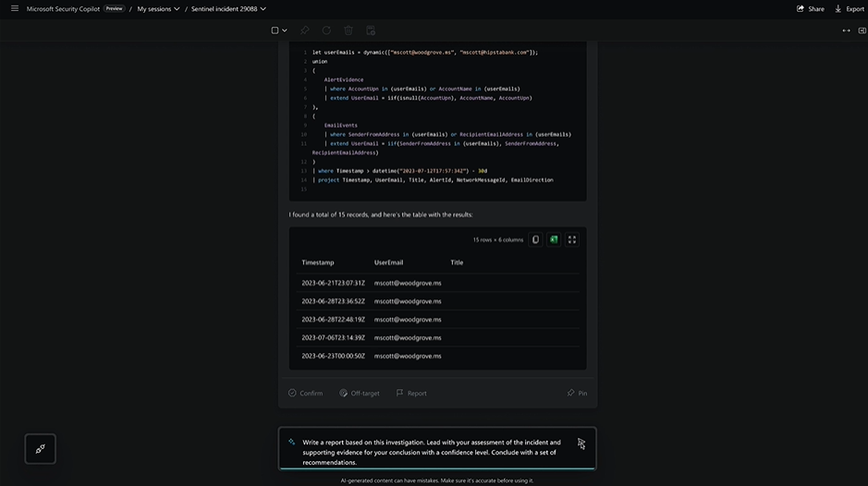The width and height of the screenshot is (868, 486).
Task: Click the Export button
Action: (x=849, y=8)
